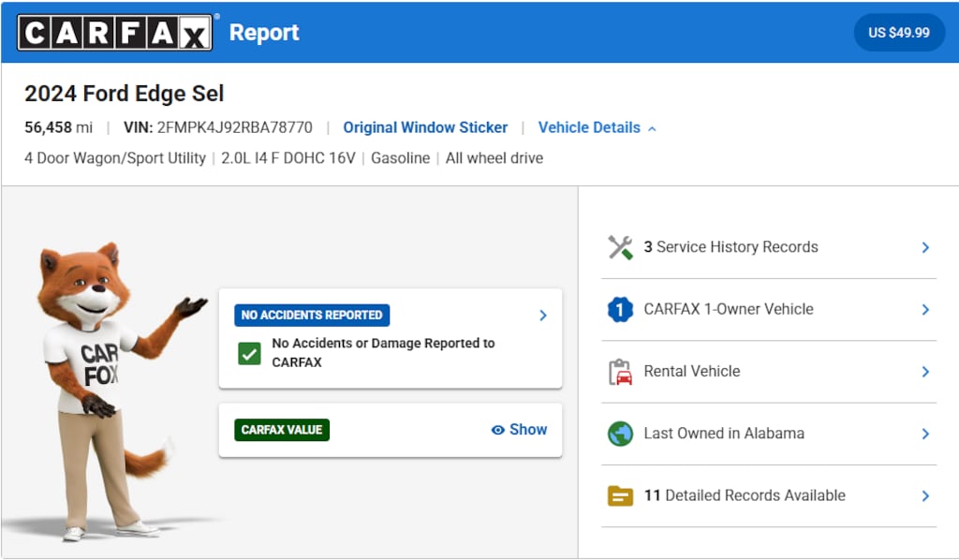Collapse the Vehicle Details section
959x560 pixels.
point(597,127)
